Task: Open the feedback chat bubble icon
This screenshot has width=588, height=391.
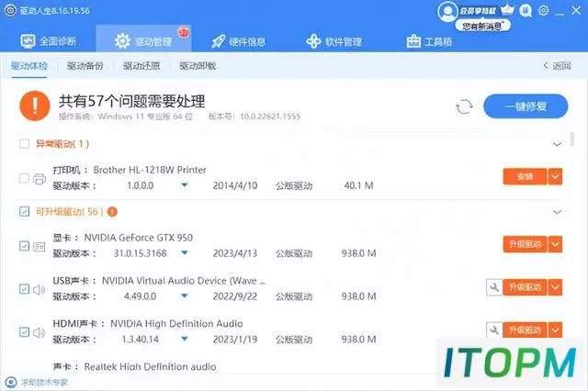Action: pos(526,11)
